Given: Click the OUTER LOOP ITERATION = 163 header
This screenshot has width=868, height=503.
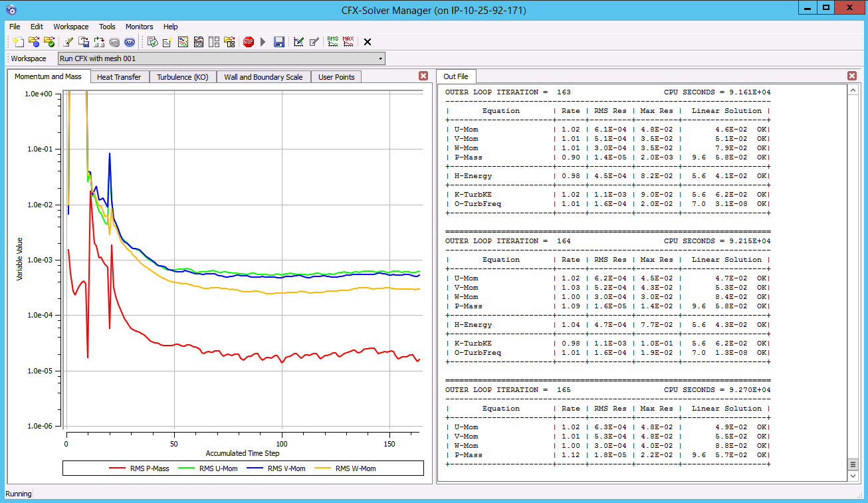Looking at the screenshot, I should click(508, 92).
